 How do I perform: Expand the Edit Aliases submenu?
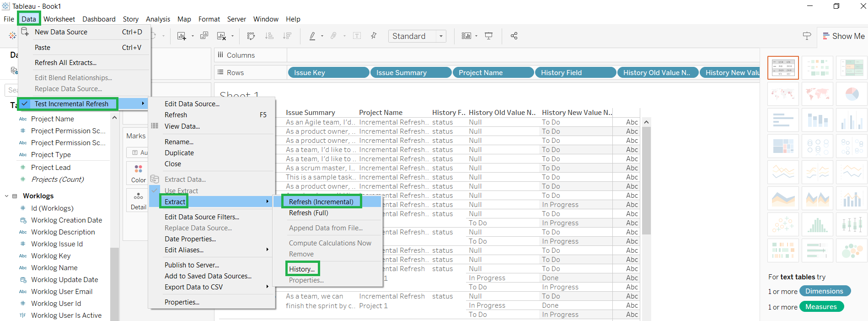pyautogui.click(x=268, y=250)
